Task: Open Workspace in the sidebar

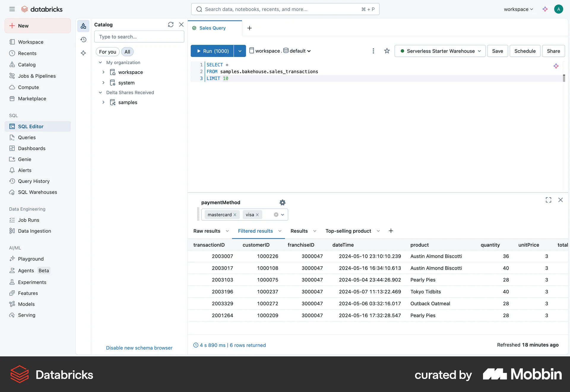Action: [x=38, y=42]
